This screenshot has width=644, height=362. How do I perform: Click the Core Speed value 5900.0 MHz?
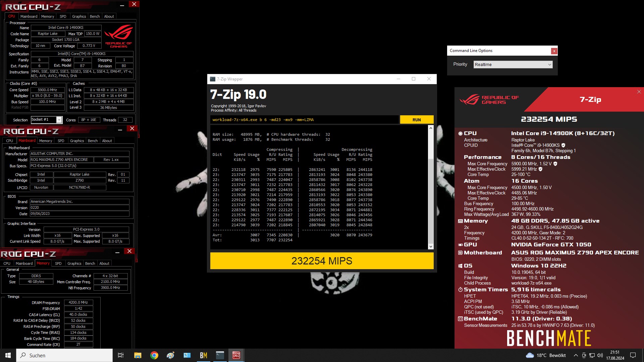pyautogui.click(x=48, y=90)
